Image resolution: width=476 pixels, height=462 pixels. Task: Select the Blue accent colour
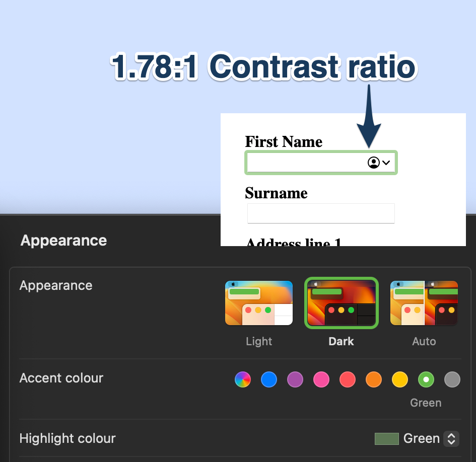[x=269, y=379]
